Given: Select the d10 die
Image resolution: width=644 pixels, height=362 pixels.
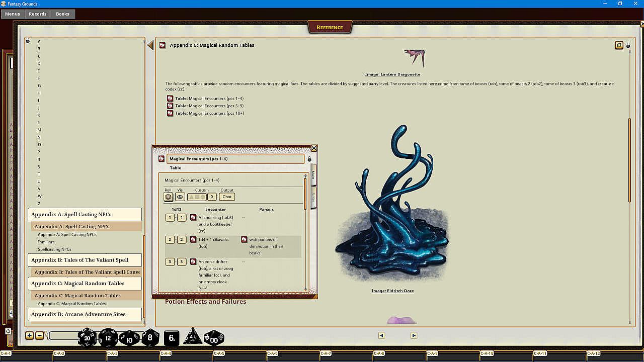Looking at the screenshot, I should 129,338.
